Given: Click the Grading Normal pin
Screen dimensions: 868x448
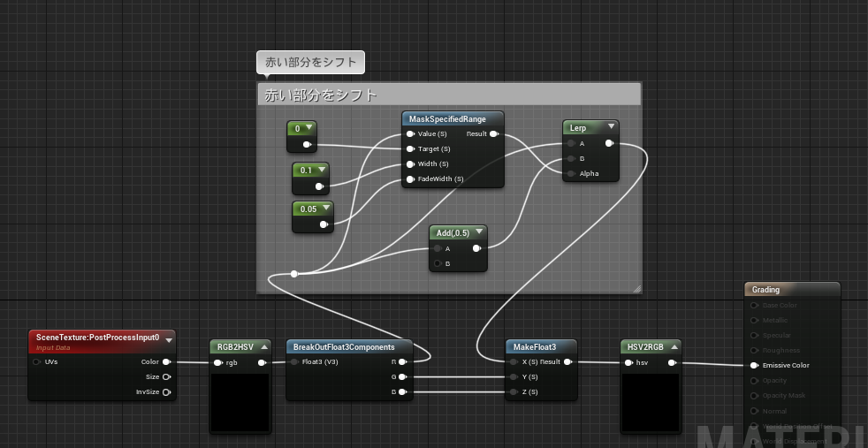Looking at the screenshot, I should click(753, 411).
